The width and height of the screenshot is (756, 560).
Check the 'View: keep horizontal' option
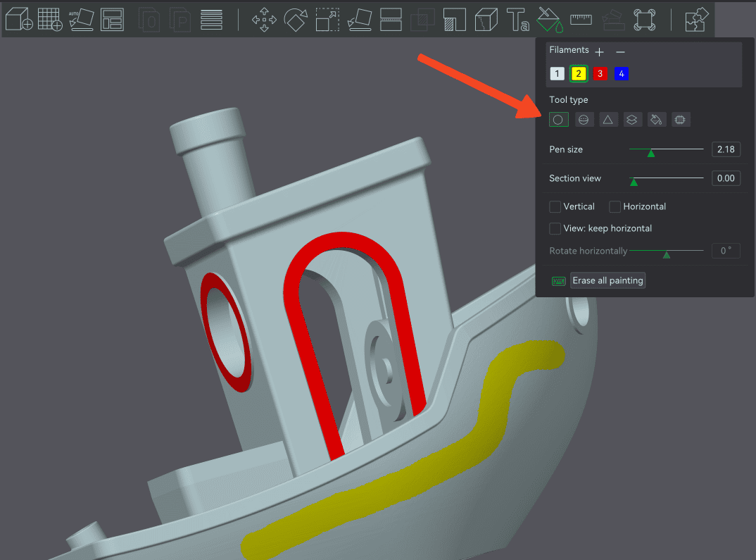(556, 228)
